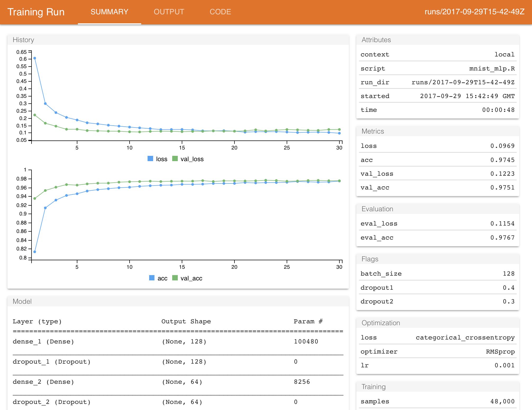Select the Metrics loss value 0.0969
Screen dimensions: 532x410
point(503,146)
